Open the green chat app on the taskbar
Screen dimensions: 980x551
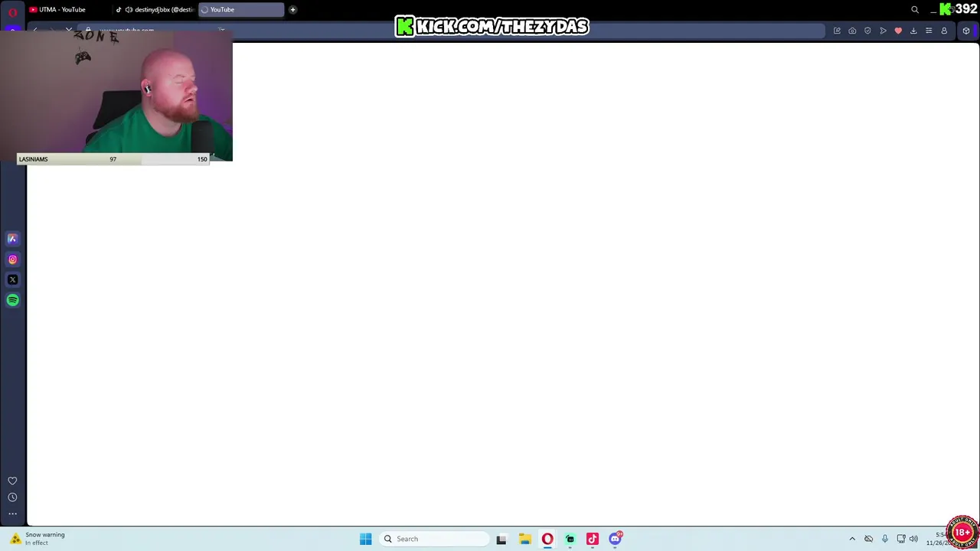(570, 539)
